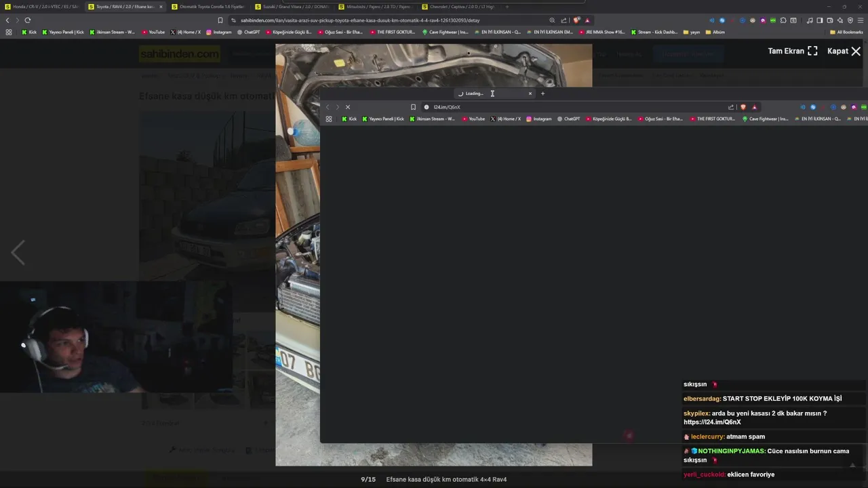
Task: Expand the All Bookmarks folder
Action: [846, 32]
